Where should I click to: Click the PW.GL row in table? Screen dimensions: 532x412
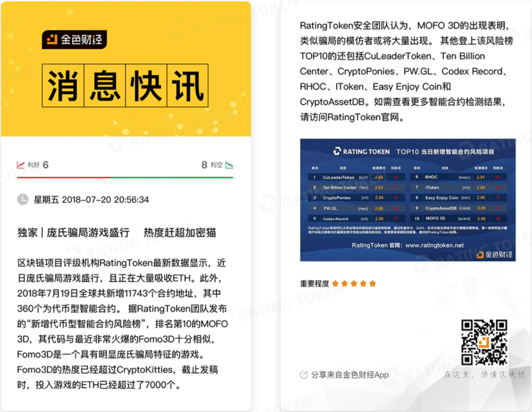click(356, 208)
